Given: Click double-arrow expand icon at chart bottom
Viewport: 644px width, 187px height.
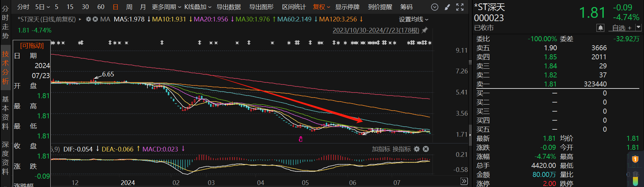Looking at the screenshot, I should point(464,181).
